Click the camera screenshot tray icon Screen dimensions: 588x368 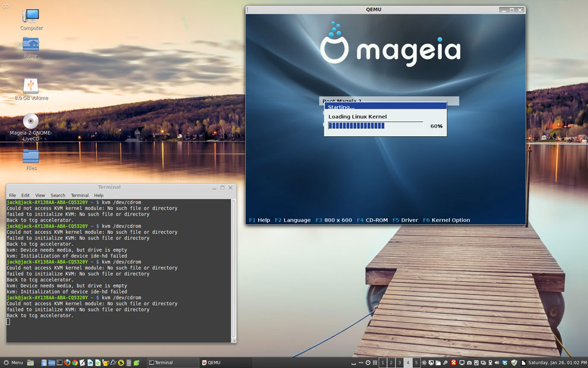[469, 363]
